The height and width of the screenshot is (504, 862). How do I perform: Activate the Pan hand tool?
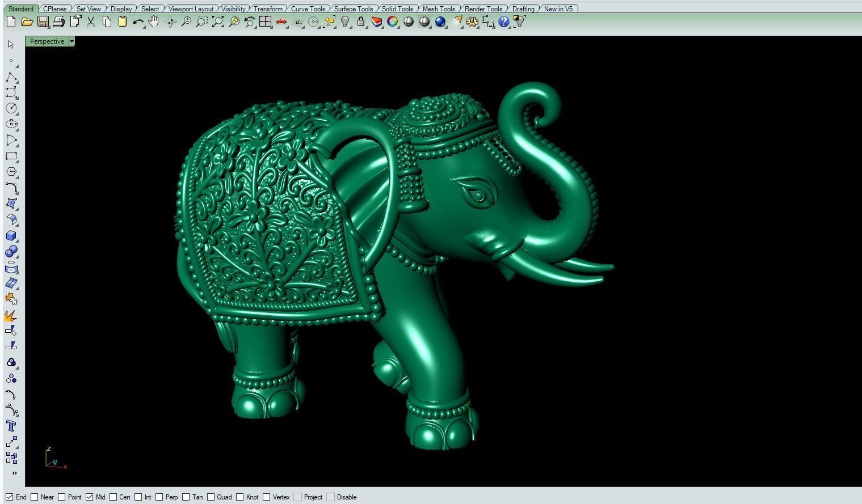(154, 22)
